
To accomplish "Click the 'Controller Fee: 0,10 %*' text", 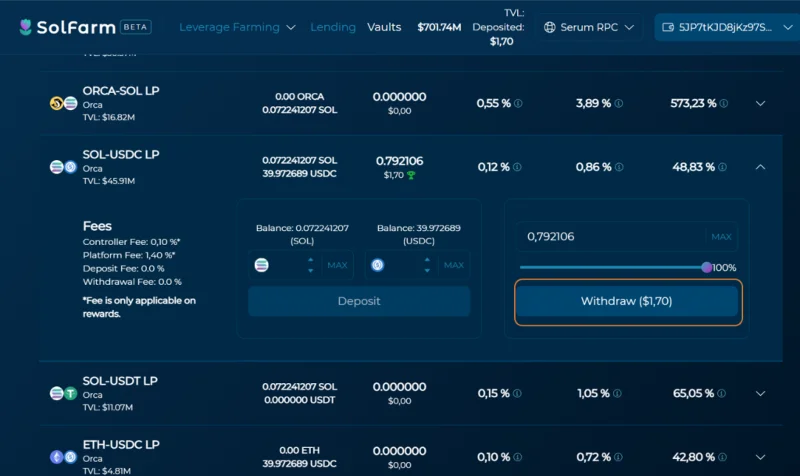I will [131, 242].
